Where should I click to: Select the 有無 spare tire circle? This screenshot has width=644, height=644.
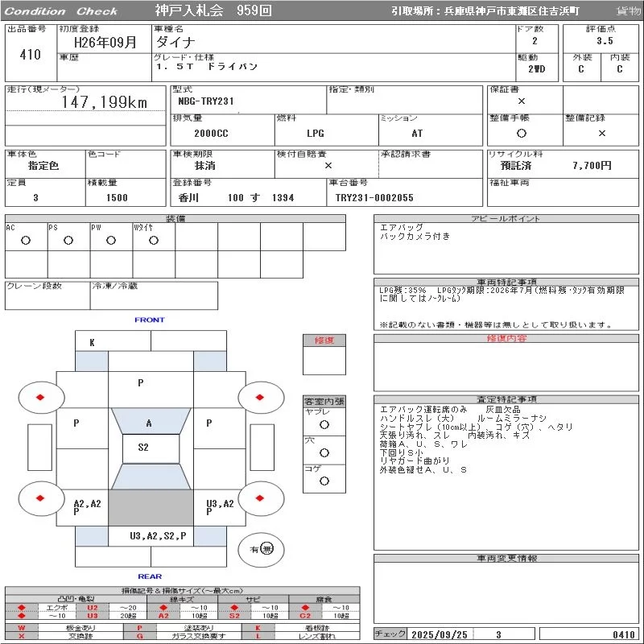click(261, 549)
